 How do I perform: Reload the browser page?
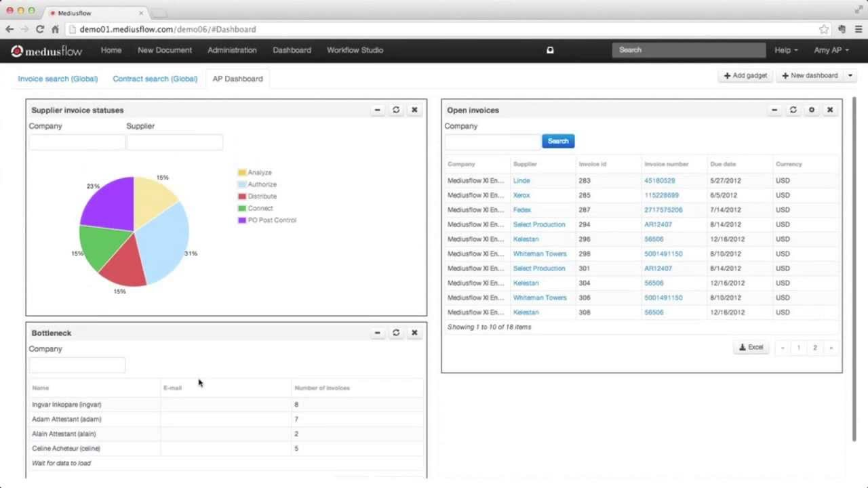(40, 29)
